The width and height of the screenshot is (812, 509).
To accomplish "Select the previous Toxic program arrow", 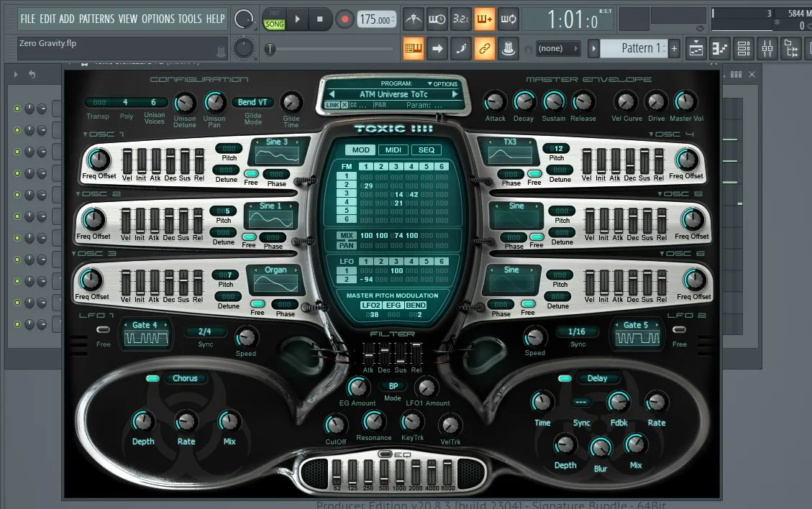I will coord(332,94).
